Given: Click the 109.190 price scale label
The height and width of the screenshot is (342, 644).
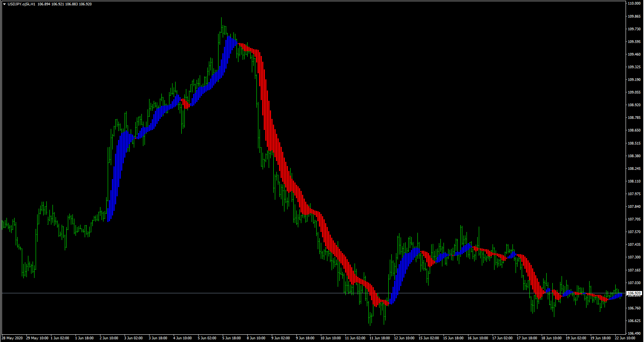Looking at the screenshot, I should point(634,79).
